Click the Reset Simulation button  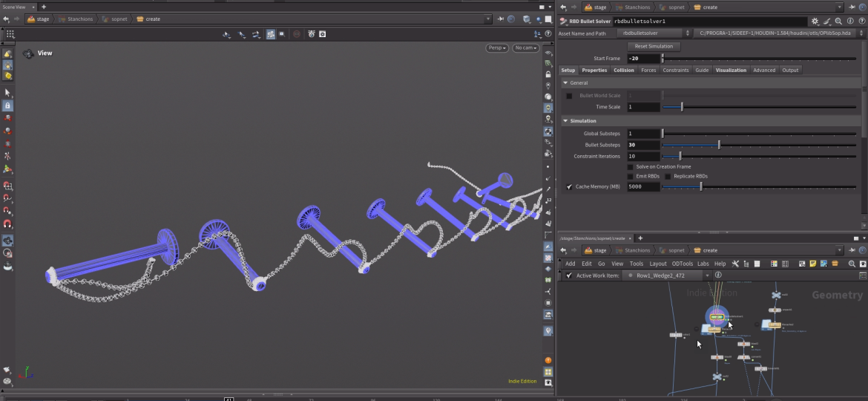pos(654,46)
